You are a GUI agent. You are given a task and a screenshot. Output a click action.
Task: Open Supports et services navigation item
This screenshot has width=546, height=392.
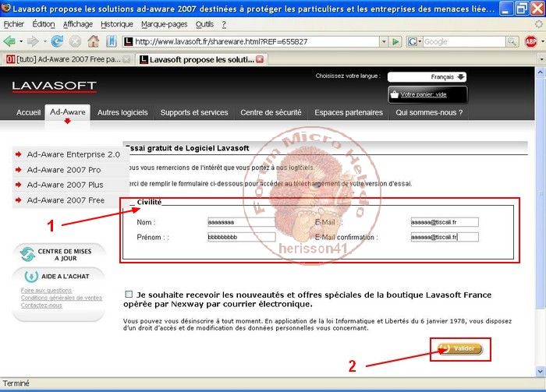(194, 112)
